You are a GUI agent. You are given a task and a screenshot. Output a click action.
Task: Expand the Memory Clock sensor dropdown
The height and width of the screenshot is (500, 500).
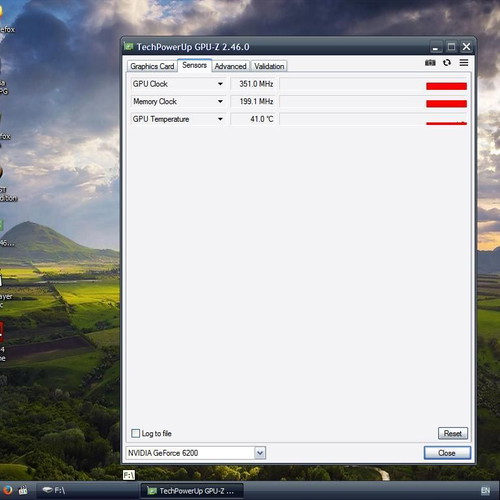pos(220,101)
